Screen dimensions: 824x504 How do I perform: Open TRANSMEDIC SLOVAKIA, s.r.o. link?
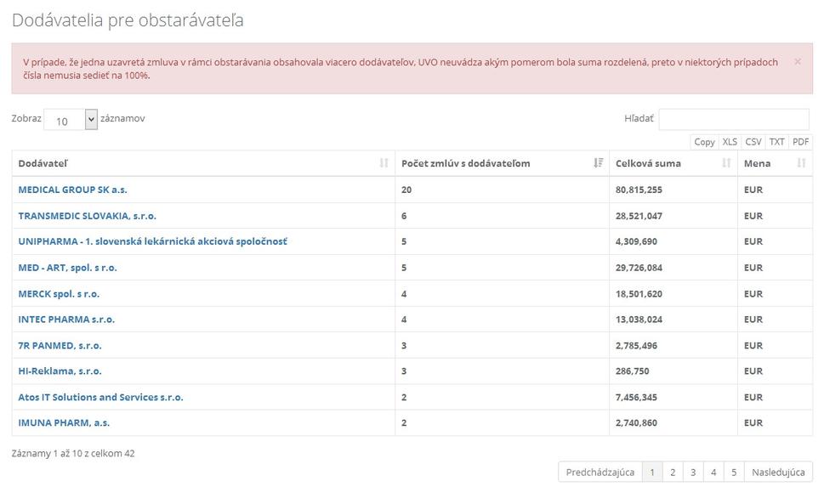[88, 216]
